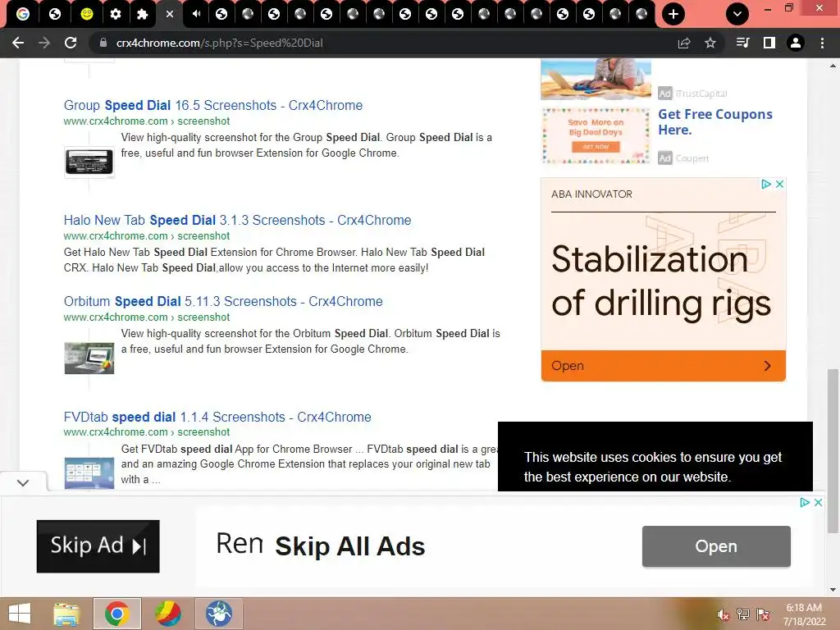Screen dimensions: 840x630
Task: Open Orbitum Speed Dial 5.11.3 result
Action: (x=223, y=302)
